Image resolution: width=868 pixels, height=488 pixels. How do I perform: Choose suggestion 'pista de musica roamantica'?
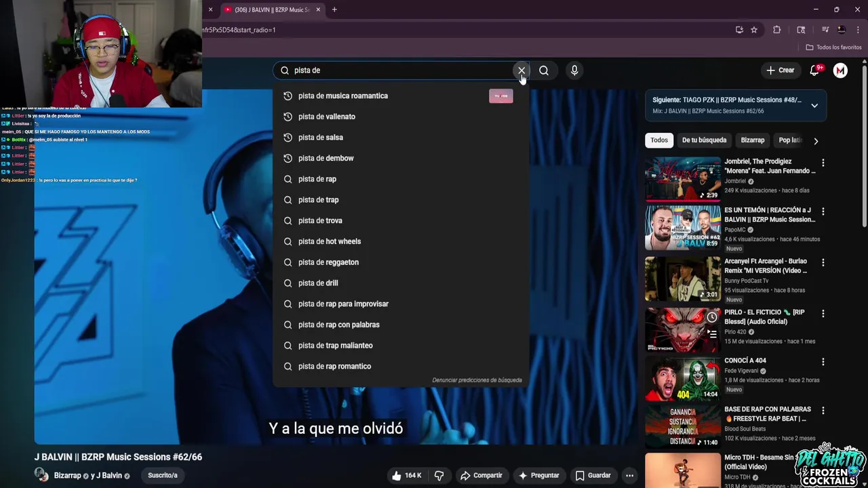tap(401, 96)
